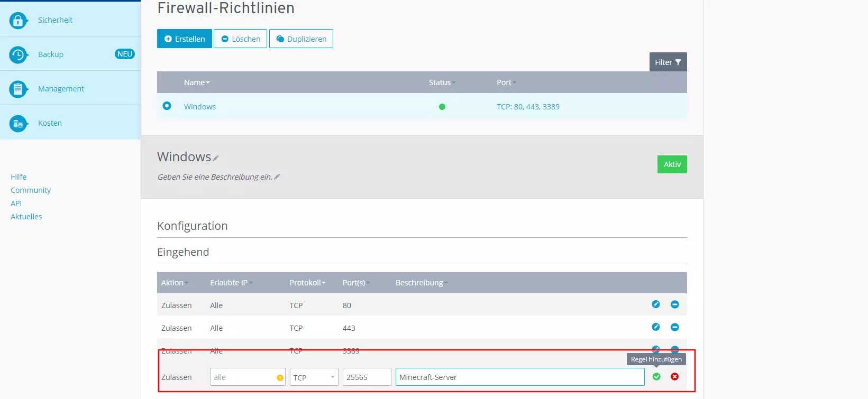
Task: Open the Backup sidebar section
Action: point(51,54)
